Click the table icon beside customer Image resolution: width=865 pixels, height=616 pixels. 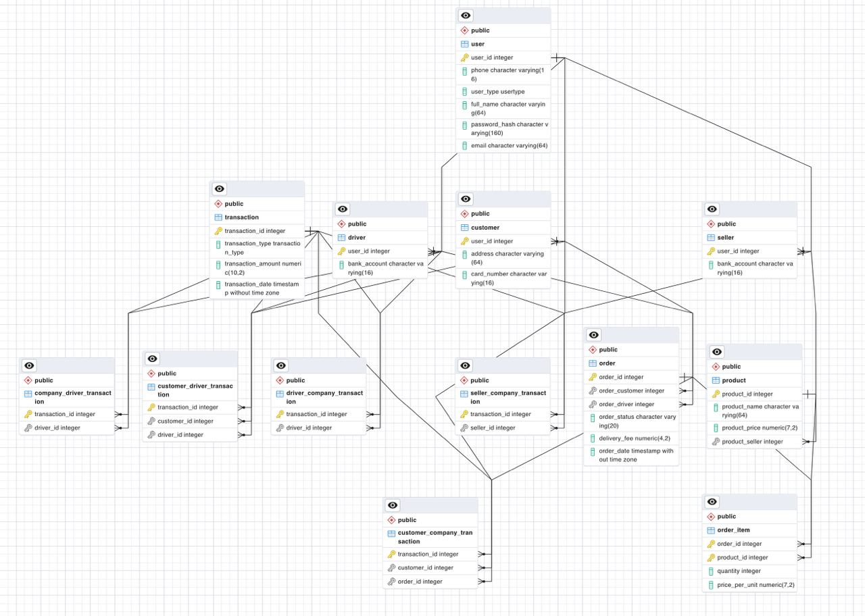point(464,228)
